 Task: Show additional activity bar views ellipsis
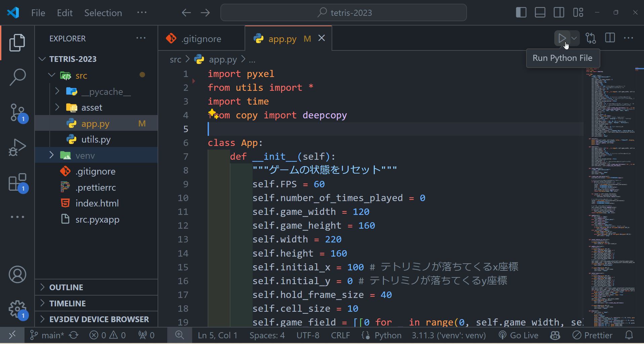coord(17,217)
